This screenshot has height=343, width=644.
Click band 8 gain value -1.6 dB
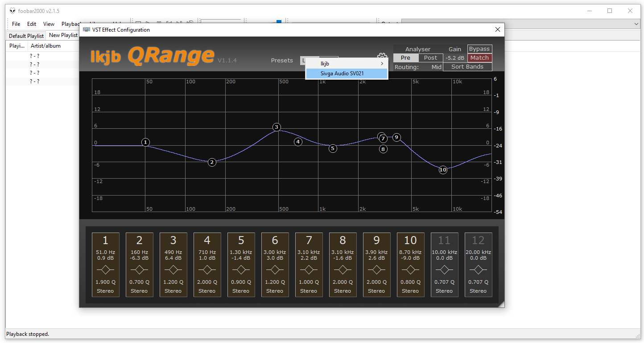(x=343, y=258)
